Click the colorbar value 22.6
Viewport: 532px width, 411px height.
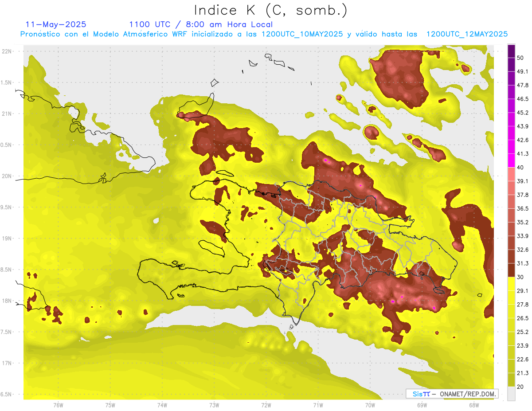522,360
